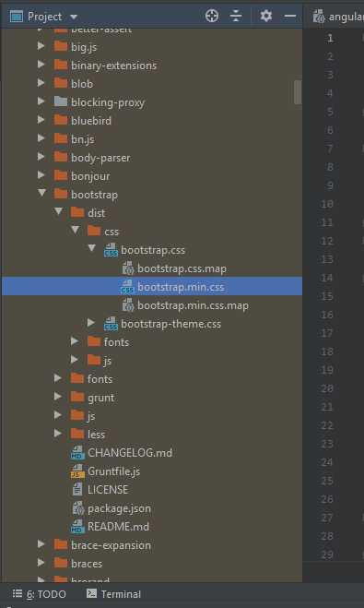Select the body-parser folder name
Viewport: 364px width, 608px height.
coord(100,158)
